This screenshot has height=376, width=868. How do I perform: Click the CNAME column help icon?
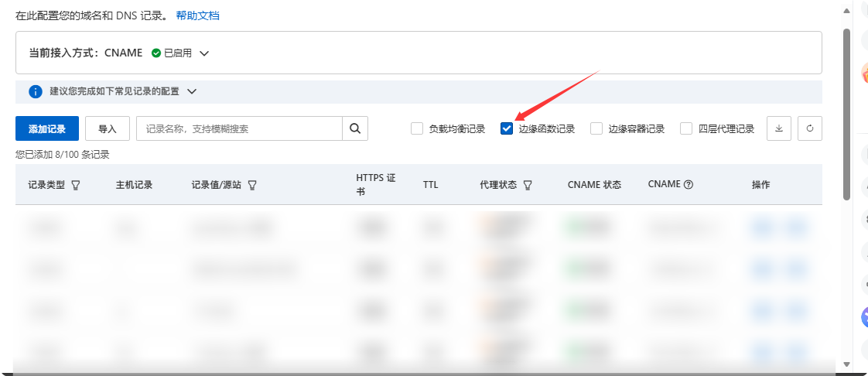click(689, 185)
